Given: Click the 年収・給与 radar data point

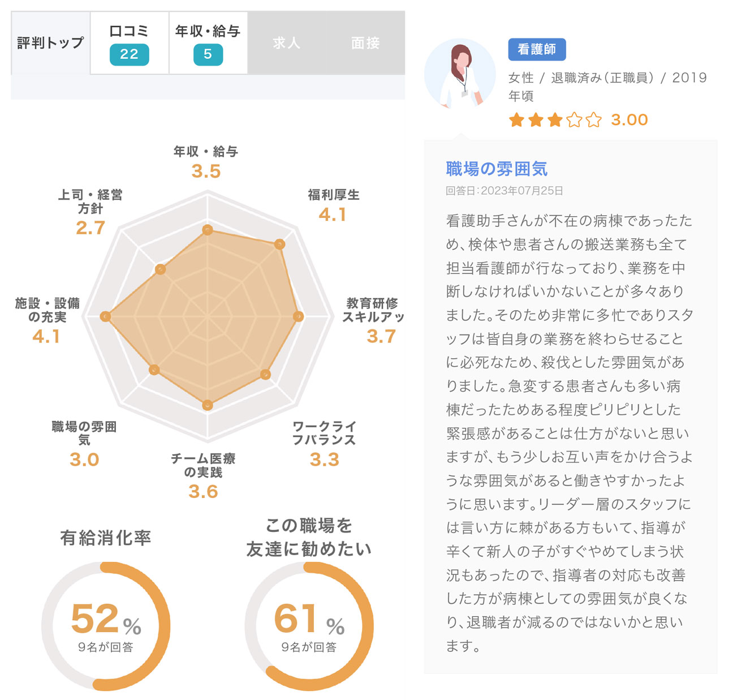Looking at the screenshot, I should [208, 230].
